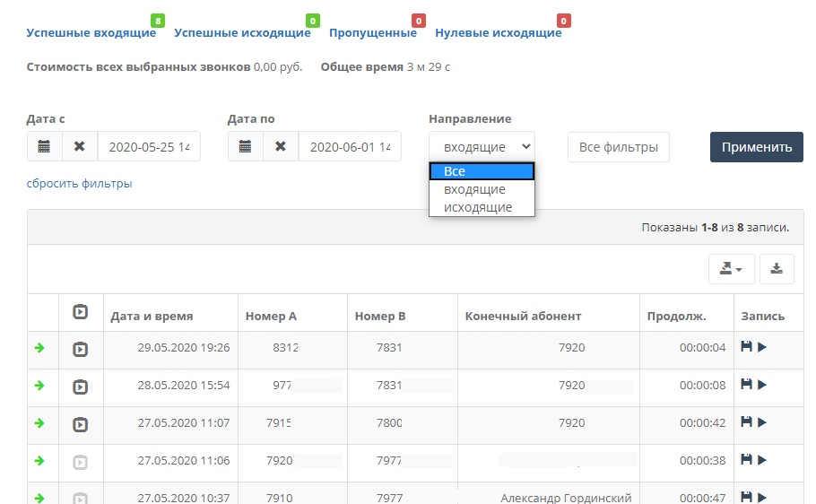The height and width of the screenshot is (504, 816).
Task: Select duration 00:00:42
Action: [702, 422]
